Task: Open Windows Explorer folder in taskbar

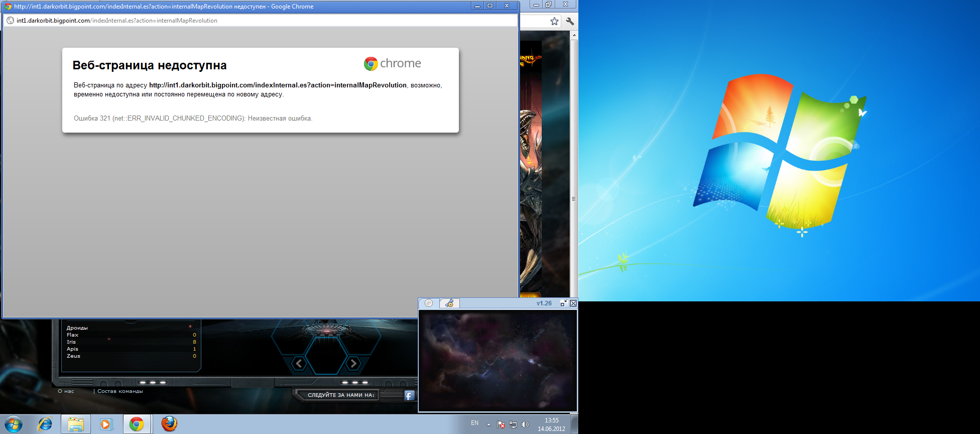Action: pyautogui.click(x=76, y=424)
